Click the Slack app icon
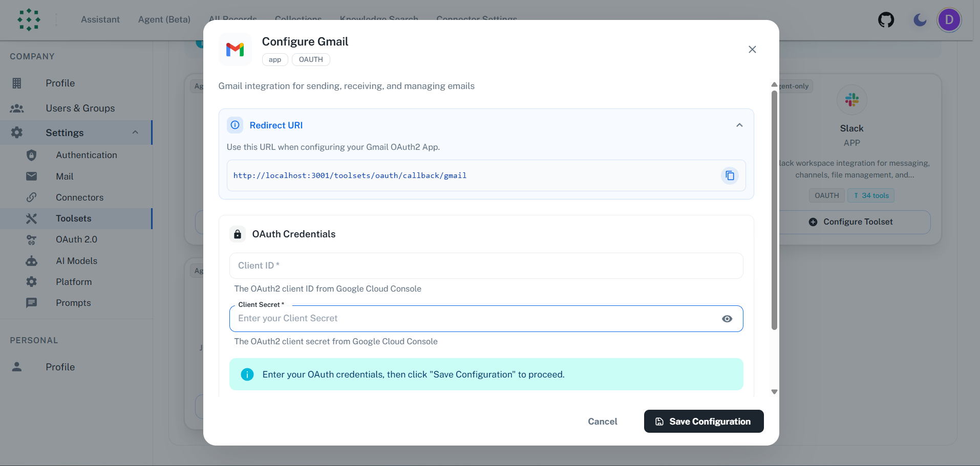Image resolution: width=980 pixels, height=466 pixels. coord(851,99)
